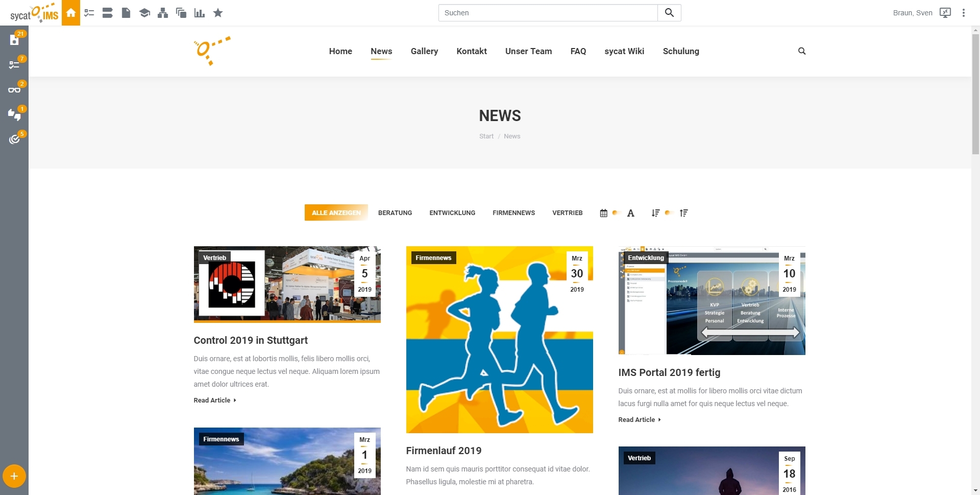980x495 pixels.
Task: Open sidebar glasses icon with badge 2
Action: point(14,90)
